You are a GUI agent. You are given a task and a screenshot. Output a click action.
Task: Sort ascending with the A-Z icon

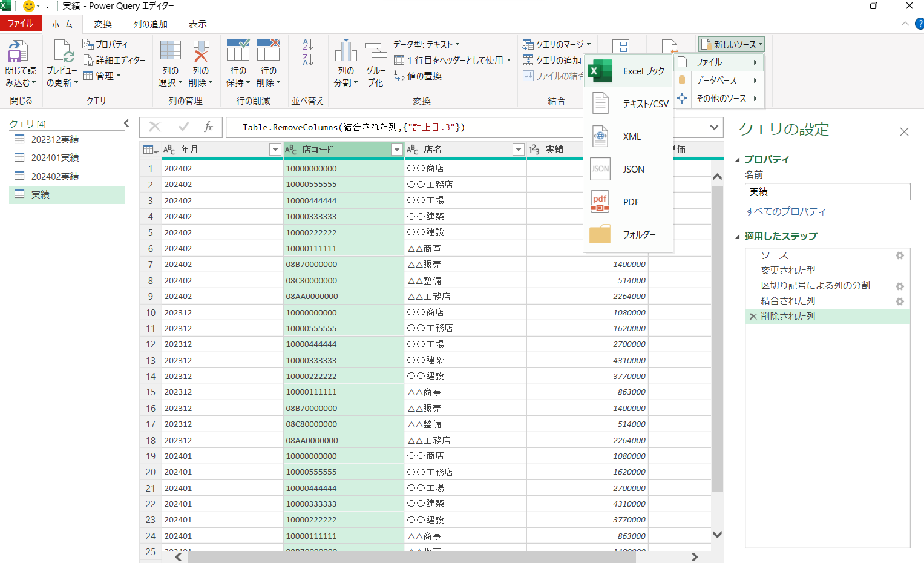(x=307, y=44)
